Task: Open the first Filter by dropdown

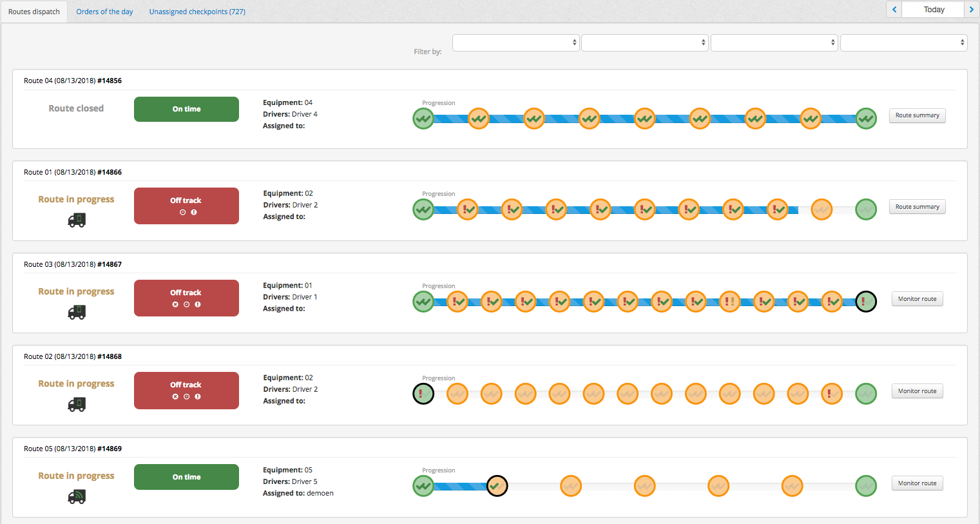Action: (x=515, y=43)
